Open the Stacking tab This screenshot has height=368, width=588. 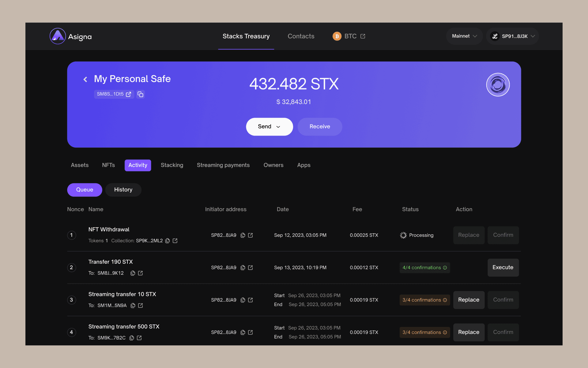(x=172, y=165)
